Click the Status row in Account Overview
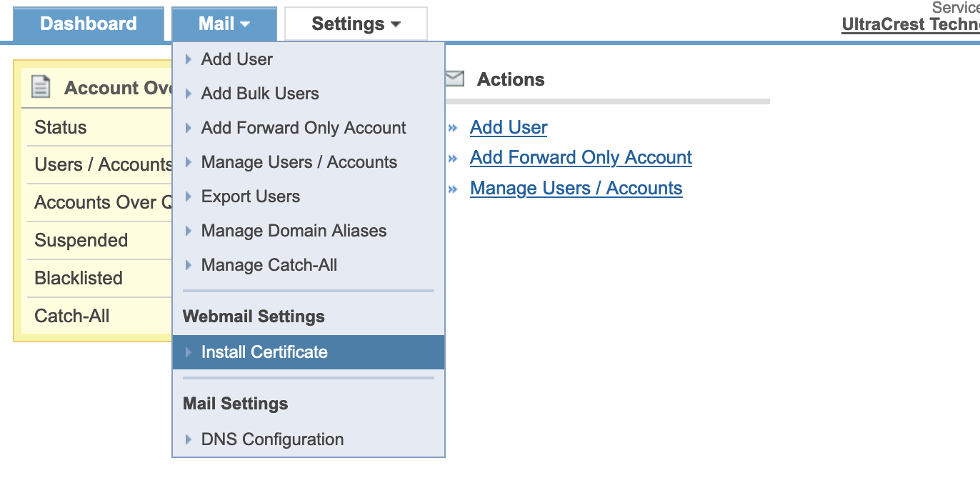The image size is (980, 493). click(99, 128)
